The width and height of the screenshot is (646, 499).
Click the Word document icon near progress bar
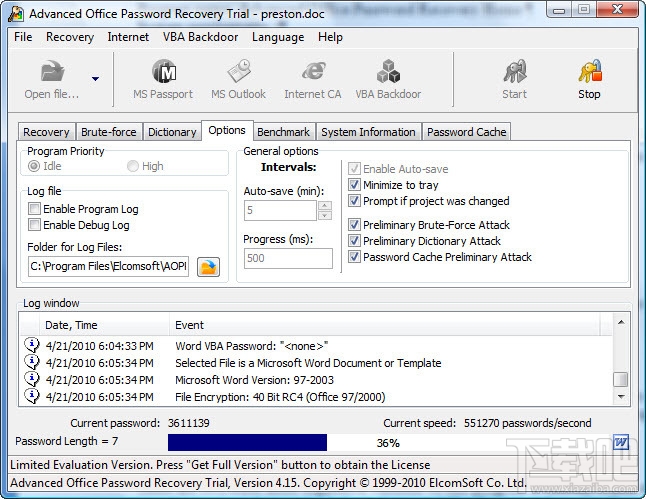point(620,443)
